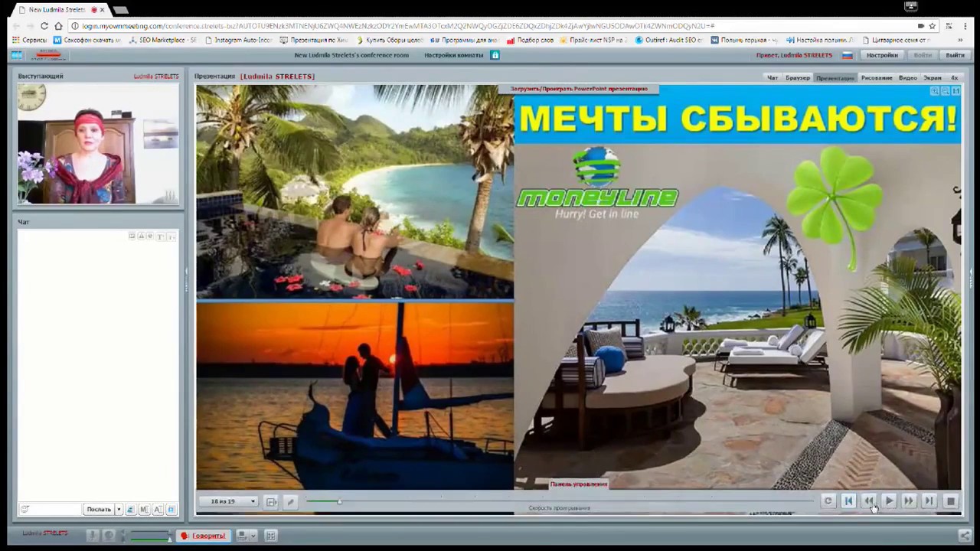Jump to the last slide
The image size is (980, 551).
tap(929, 501)
